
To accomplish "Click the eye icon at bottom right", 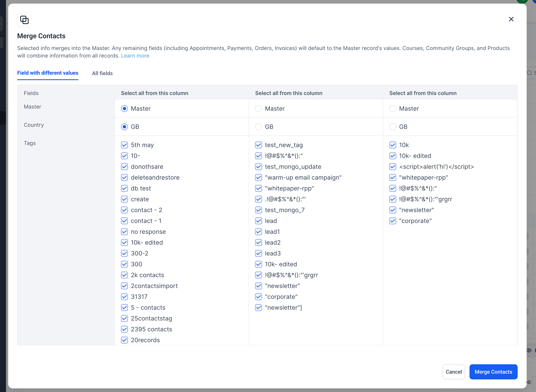I will coord(529,350).
